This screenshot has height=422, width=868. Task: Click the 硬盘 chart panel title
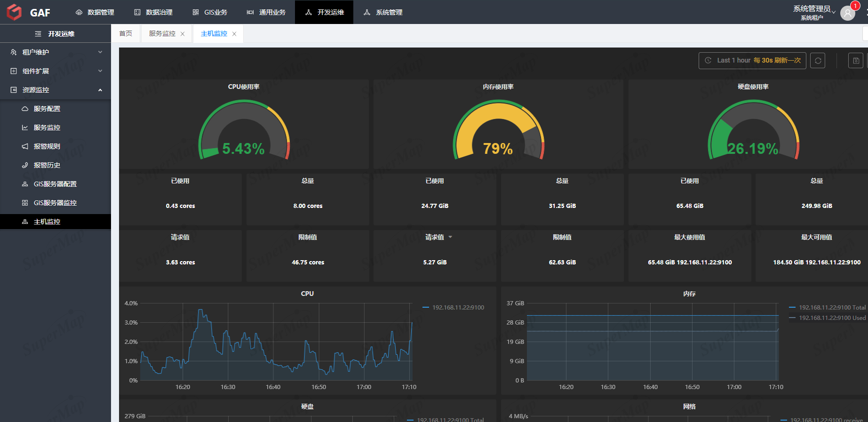307,406
